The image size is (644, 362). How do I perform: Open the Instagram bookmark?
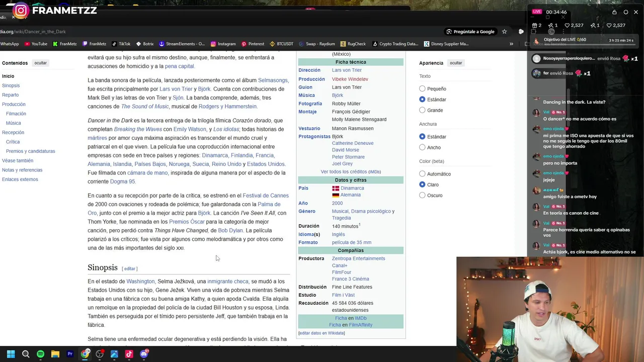click(x=223, y=44)
